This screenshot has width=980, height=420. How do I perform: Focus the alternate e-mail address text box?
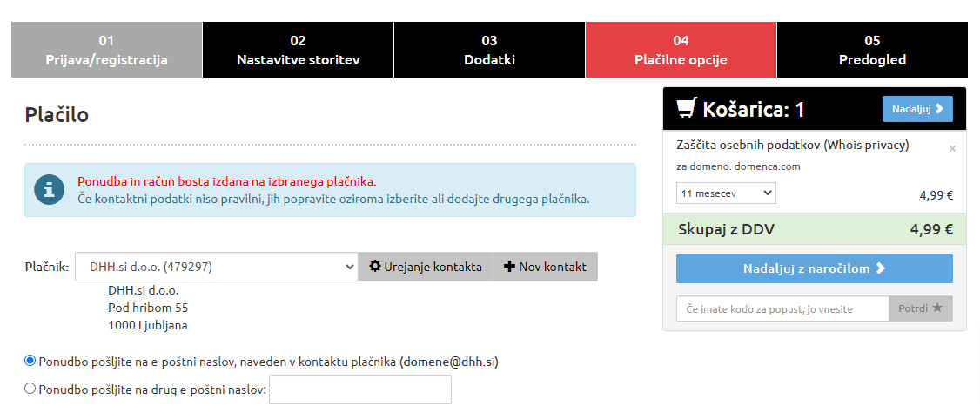click(360, 390)
